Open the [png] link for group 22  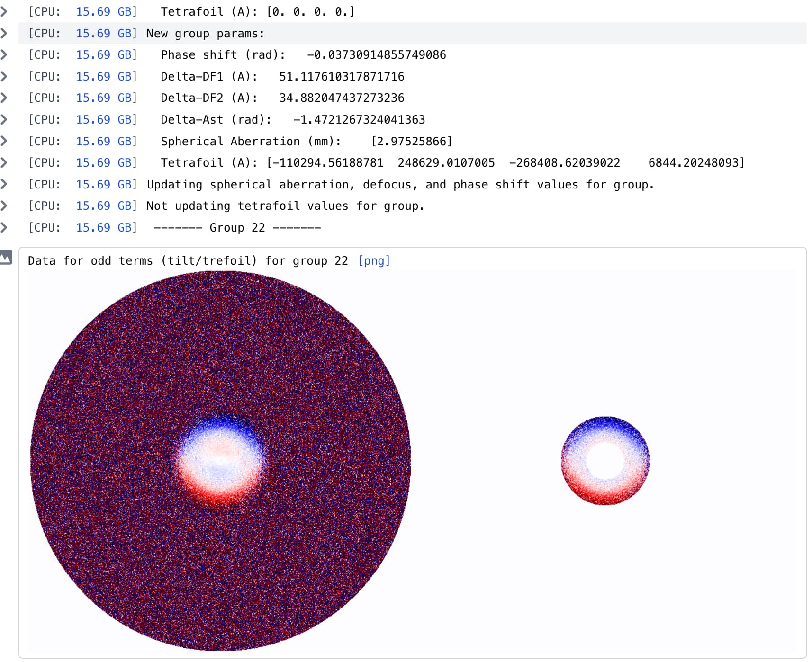(x=374, y=261)
